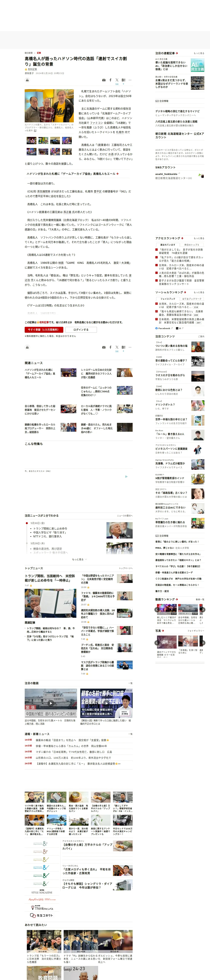Click red arrow next to 注目の連載記事
Viewport: 210px width, 980px height.
(177, 53)
